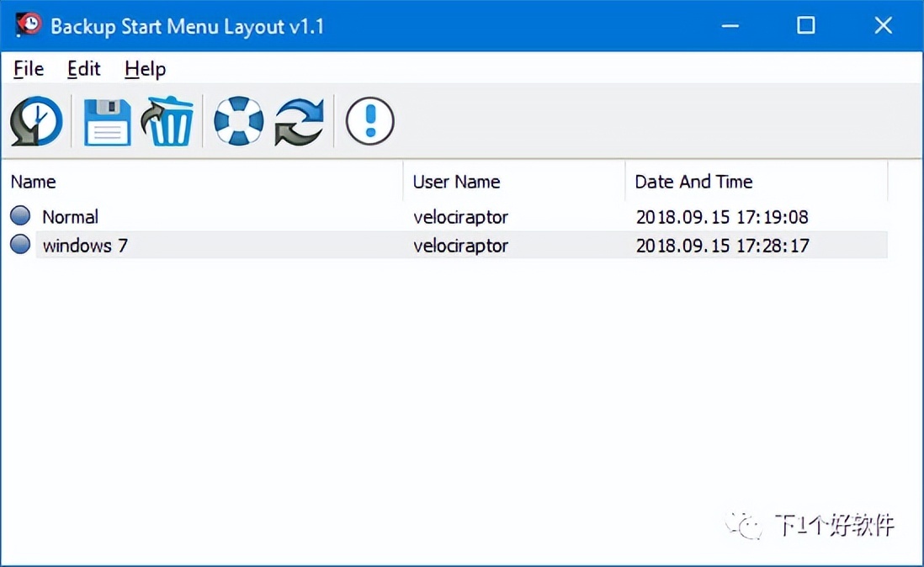Click the lifebuoy reset layout icon
The height and width of the screenshot is (567, 924).
point(238,122)
